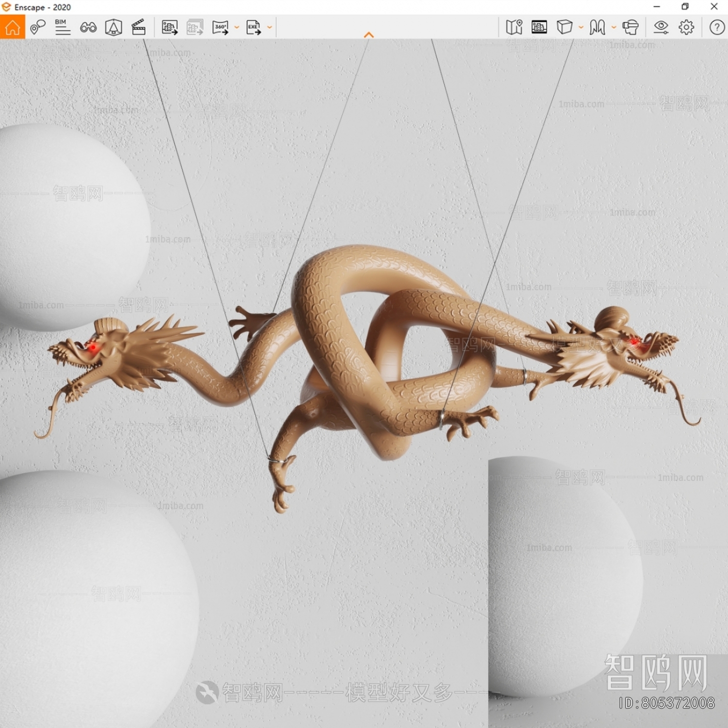
Task: Toggle the safe frame icon
Action: [x=539, y=27]
